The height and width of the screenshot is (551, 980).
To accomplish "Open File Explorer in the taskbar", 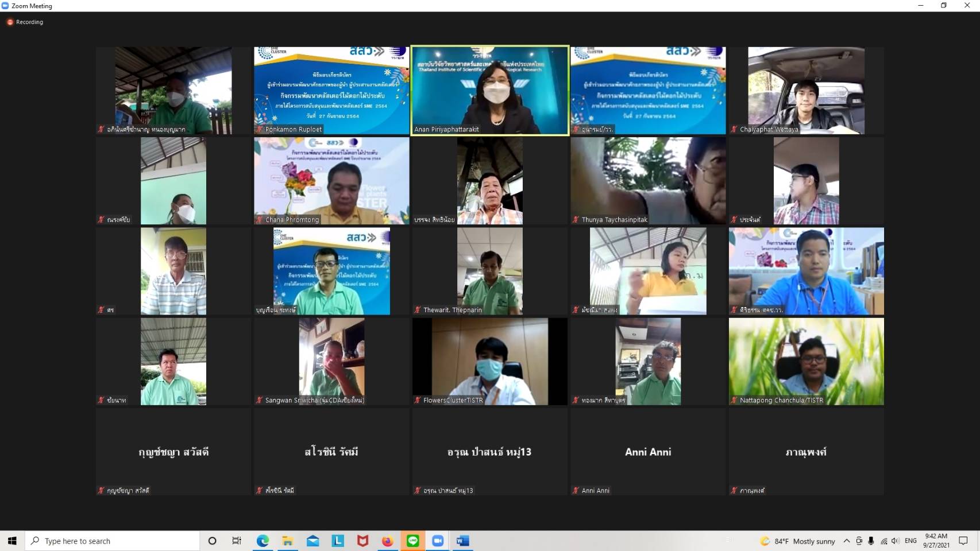I will point(288,541).
